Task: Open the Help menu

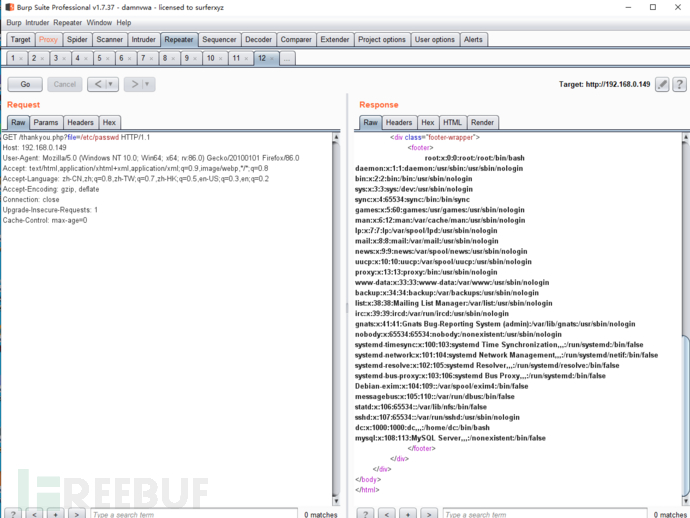Action: (x=124, y=22)
